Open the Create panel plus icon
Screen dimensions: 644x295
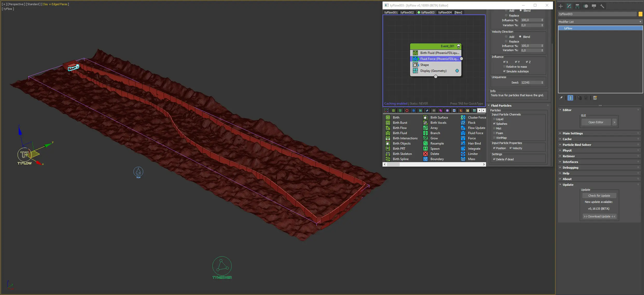(561, 6)
